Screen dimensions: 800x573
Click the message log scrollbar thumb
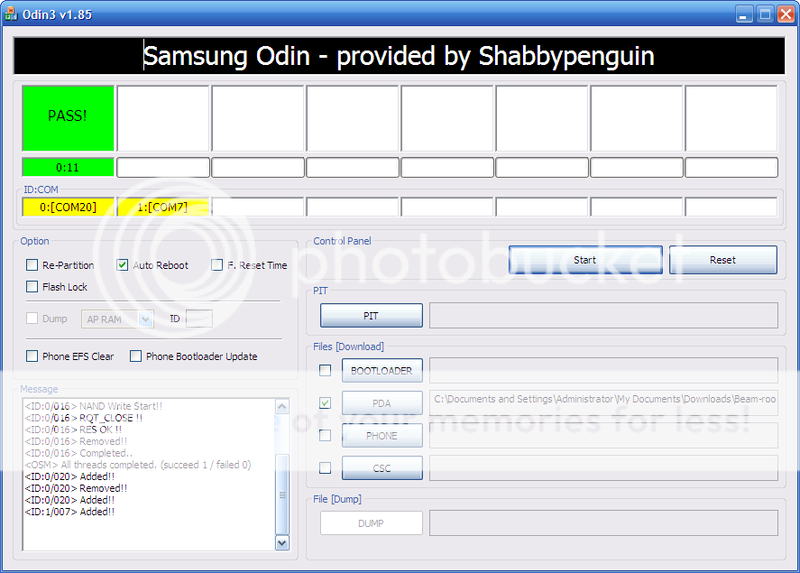tap(282, 494)
